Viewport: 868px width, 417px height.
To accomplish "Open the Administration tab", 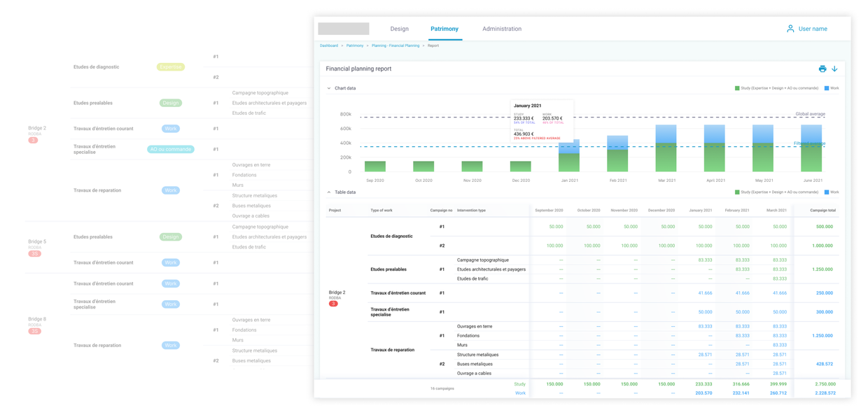I will point(501,29).
